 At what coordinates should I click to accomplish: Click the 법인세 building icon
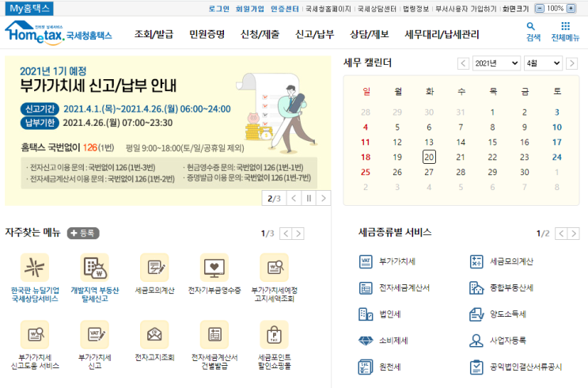(x=366, y=314)
